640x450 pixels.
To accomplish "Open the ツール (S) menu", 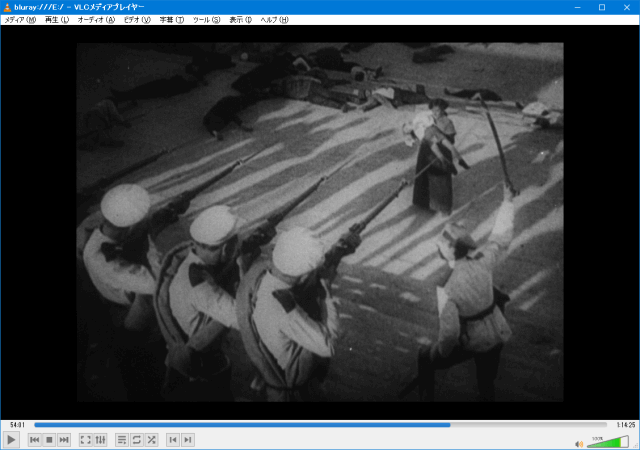I will pyautogui.click(x=207, y=20).
